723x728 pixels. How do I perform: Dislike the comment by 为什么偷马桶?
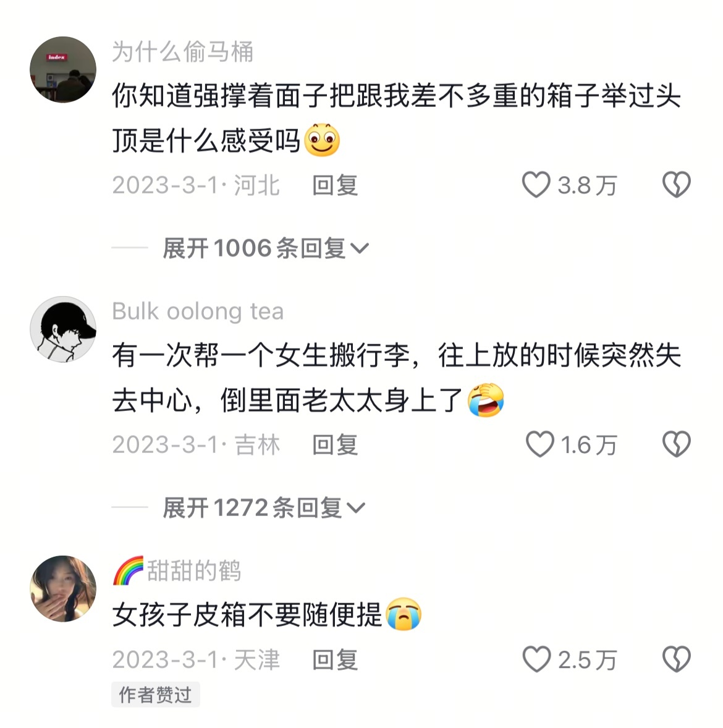[676, 185]
